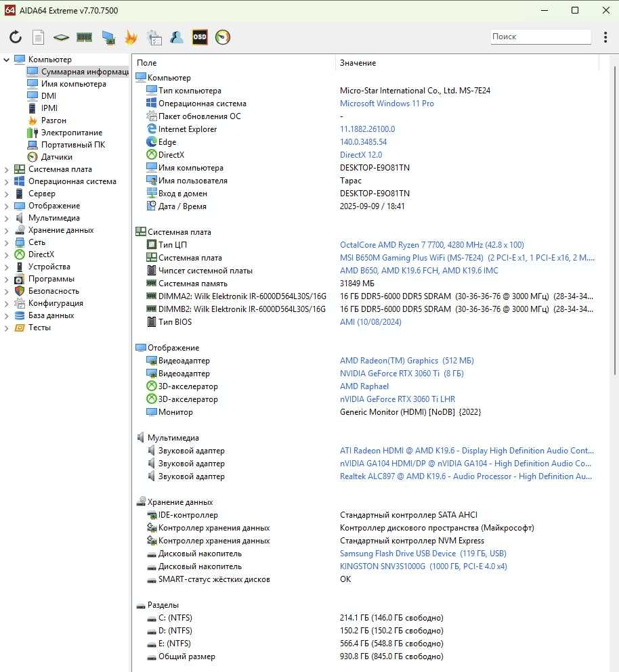
Task: Click the motherboard chip toolbar icon
Action: [62, 37]
